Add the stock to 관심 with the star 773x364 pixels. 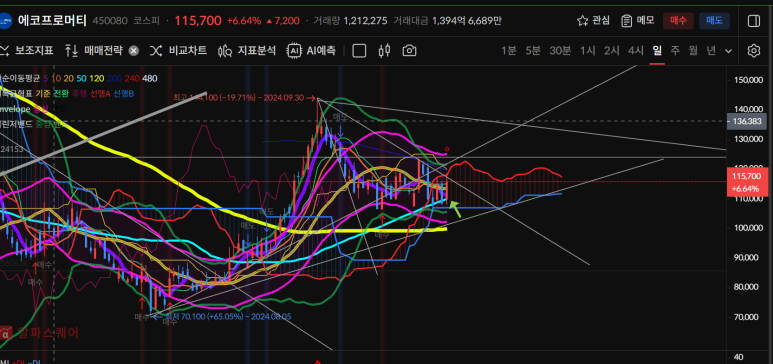point(593,21)
